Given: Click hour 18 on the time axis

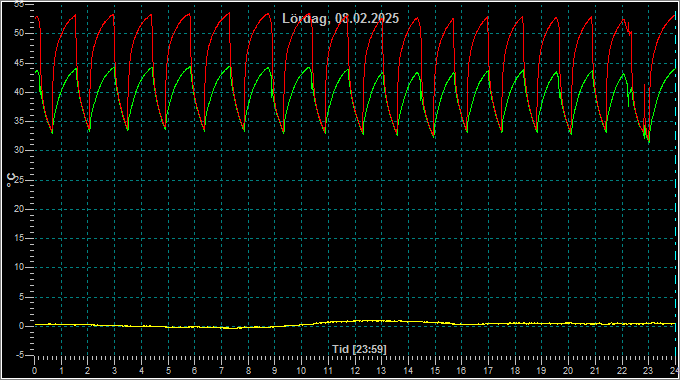Looking at the screenshot, I should pos(515,371).
